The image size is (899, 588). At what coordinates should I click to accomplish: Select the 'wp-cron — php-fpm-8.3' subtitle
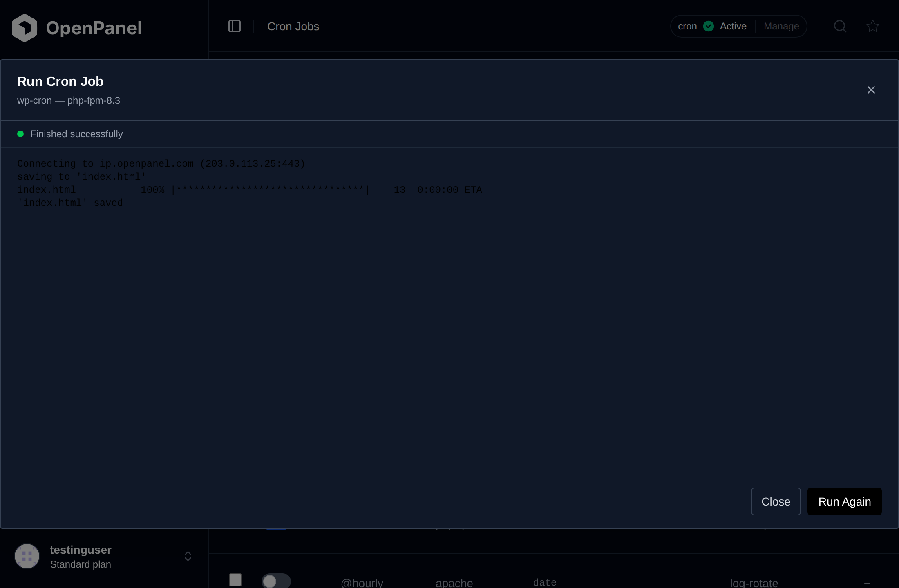point(69,100)
